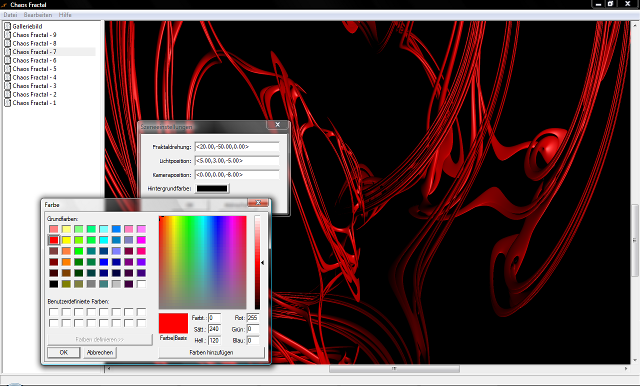Click the horizontal scrollbar thumb
This screenshot has width=640, height=386.
tap(394, 368)
